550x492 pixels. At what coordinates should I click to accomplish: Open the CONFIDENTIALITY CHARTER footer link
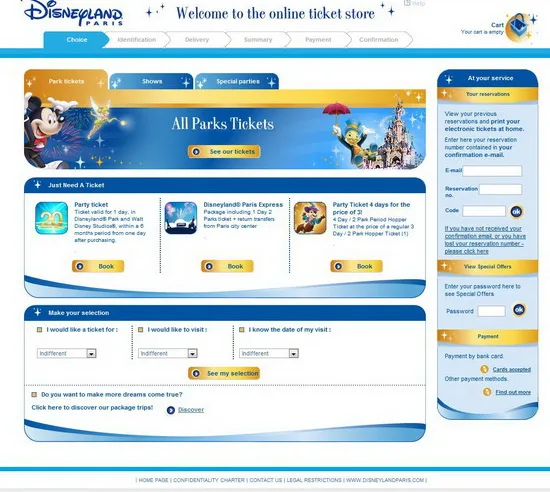(x=209, y=480)
